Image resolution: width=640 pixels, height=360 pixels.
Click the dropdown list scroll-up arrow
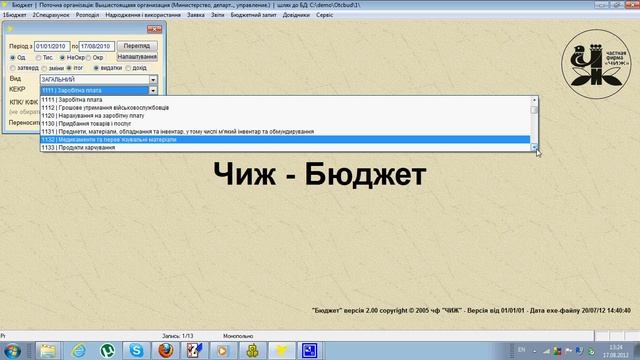[534, 100]
